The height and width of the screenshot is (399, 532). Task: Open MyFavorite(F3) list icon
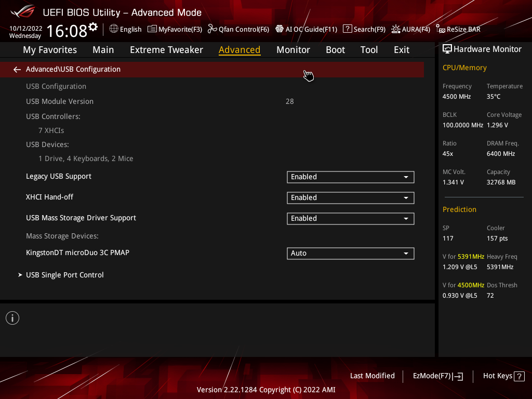click(x=152, y=29)
